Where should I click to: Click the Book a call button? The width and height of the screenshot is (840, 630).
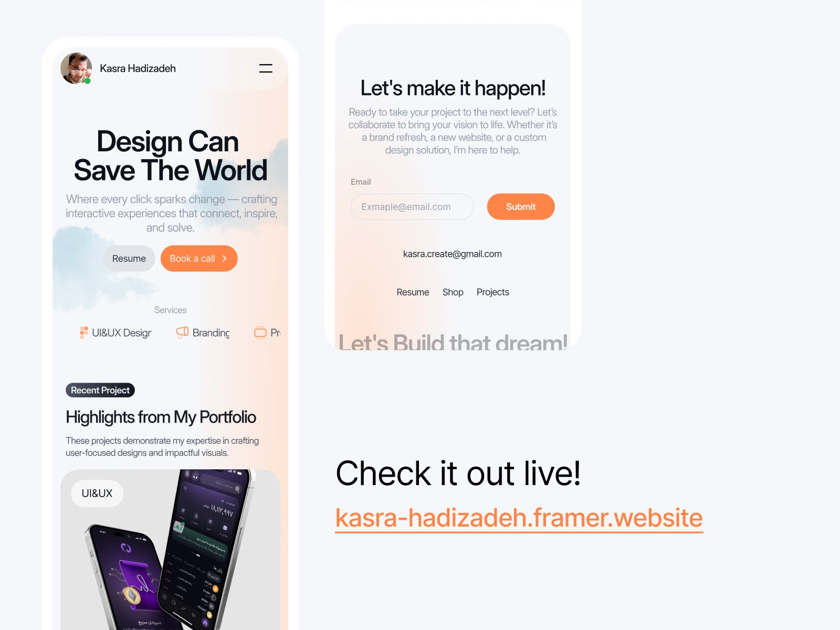[x=199, y=258]
